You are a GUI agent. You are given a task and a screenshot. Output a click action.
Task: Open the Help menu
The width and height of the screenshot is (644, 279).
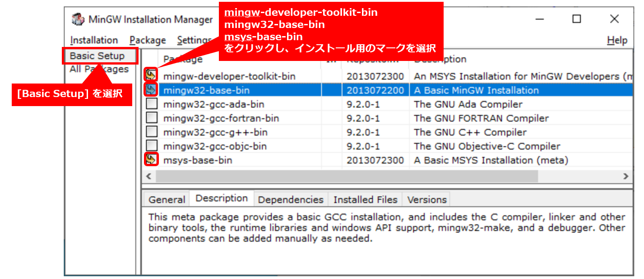617,40
